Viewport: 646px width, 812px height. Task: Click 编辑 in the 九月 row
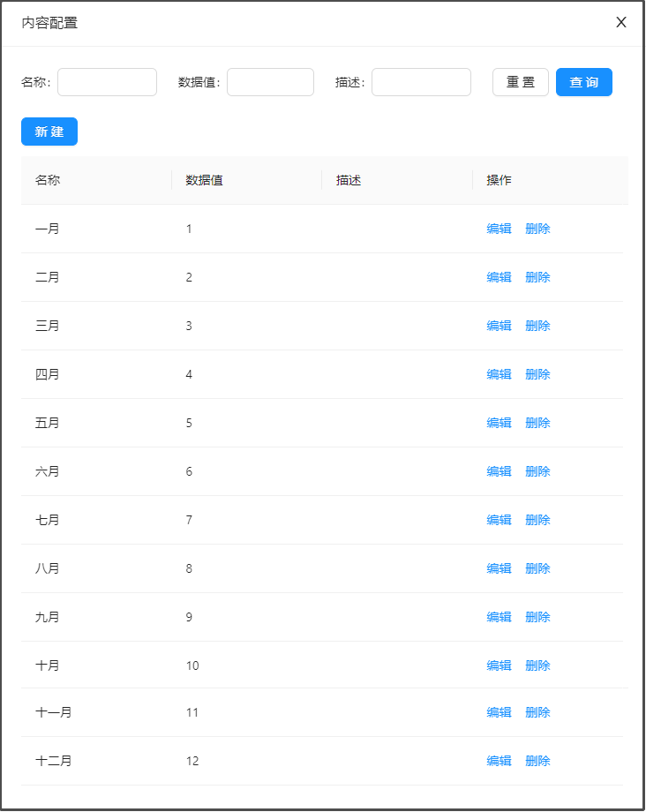(x=499, y=617)
